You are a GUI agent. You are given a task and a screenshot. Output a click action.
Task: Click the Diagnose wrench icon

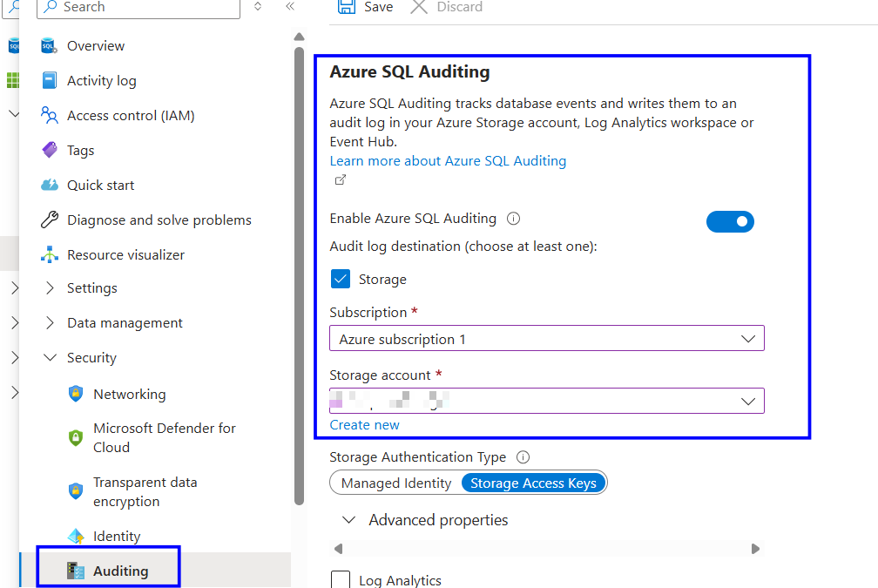(50, 220)
